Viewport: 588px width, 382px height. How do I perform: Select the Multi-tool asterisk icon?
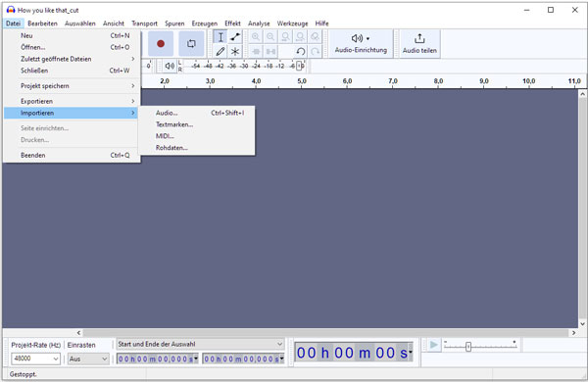235,51
